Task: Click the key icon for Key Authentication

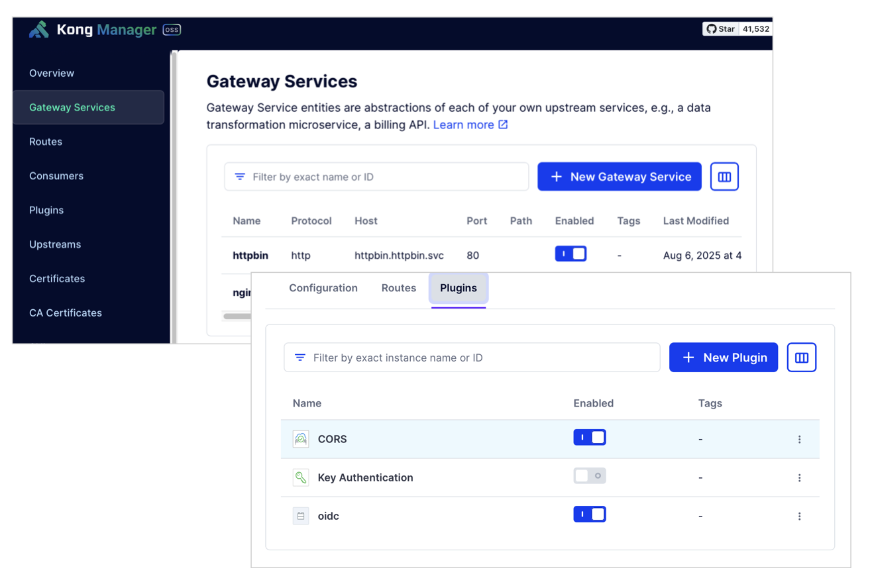Action: (300, 477)
